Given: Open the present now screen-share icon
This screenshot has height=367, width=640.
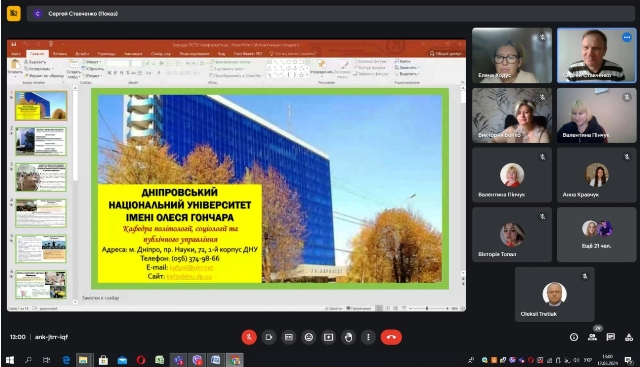Looking at the screenshot, I should click(x=329, y=337).
